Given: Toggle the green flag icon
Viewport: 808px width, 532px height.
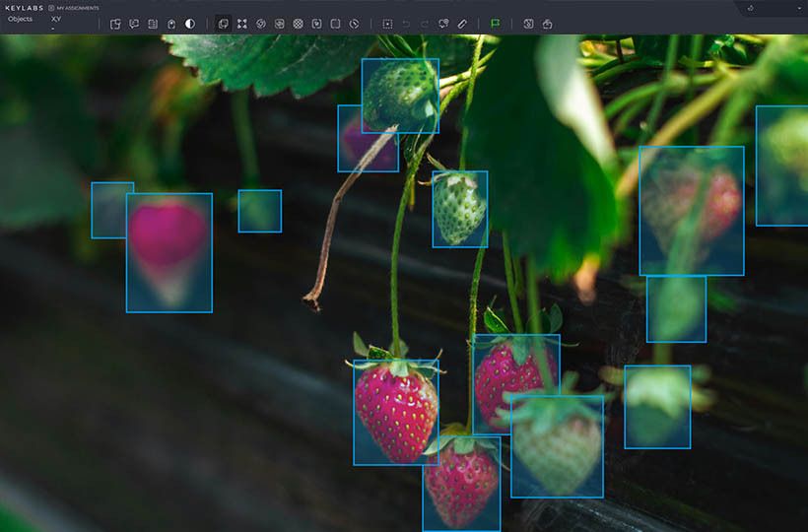Looking at the screenshot, I should (x=496, y=24).
